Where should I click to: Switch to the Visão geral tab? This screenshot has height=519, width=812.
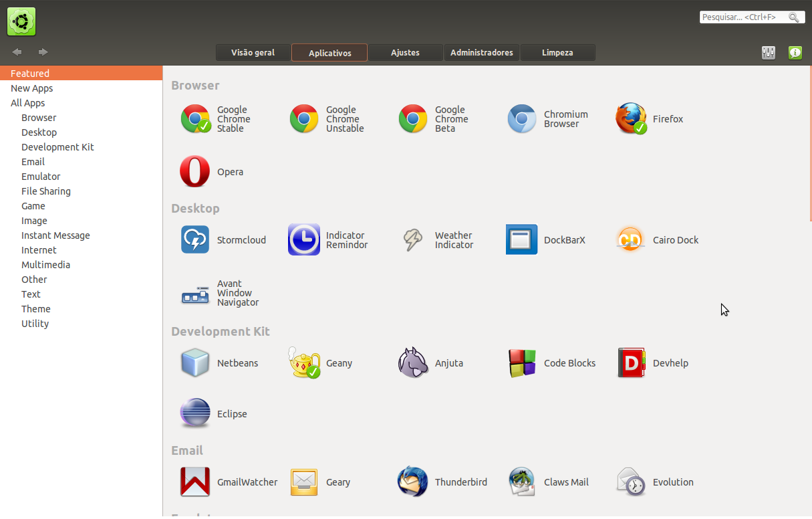click(253, 53)
